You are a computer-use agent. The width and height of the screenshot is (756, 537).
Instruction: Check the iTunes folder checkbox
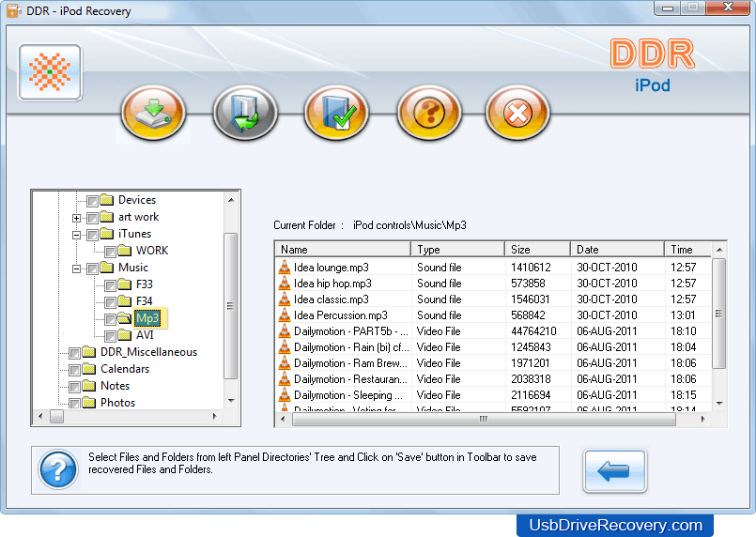93,235
